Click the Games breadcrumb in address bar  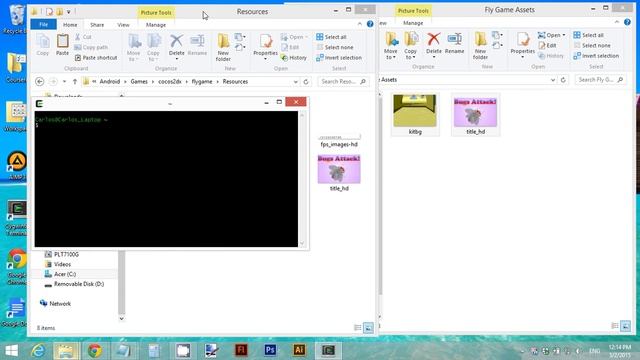(139, 82)
